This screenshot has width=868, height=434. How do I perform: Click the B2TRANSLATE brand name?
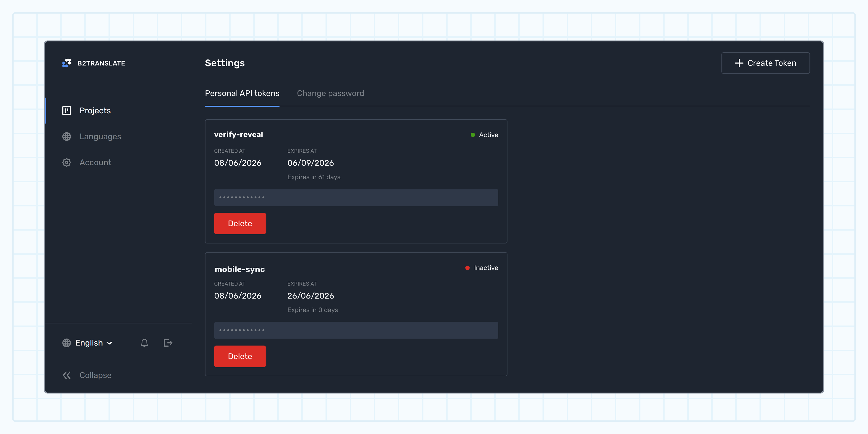tap(101, 63)
